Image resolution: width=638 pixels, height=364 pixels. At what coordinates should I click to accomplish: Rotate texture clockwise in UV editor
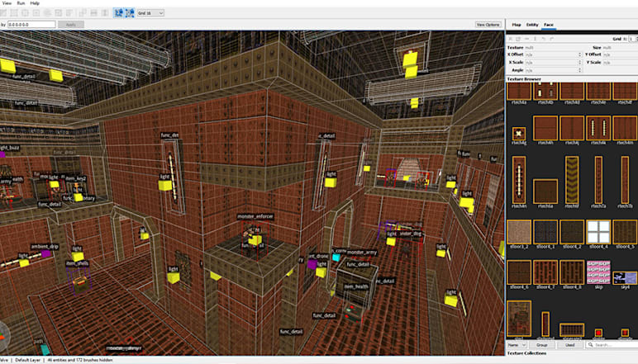(552, 39)
